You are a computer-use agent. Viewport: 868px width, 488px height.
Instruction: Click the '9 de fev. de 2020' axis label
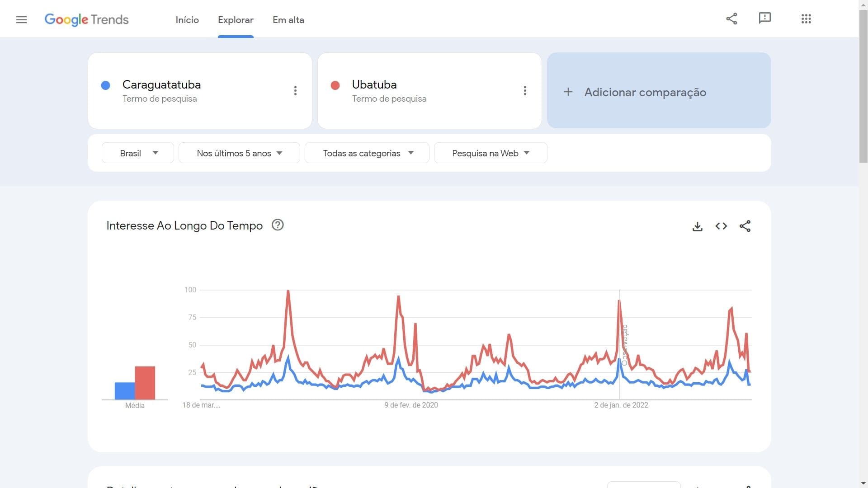[411, 405]
